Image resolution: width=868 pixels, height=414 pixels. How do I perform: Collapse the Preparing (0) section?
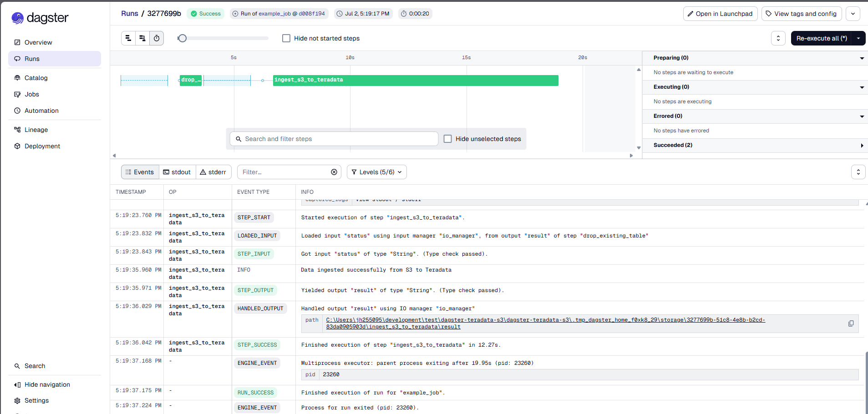(755, 58)
